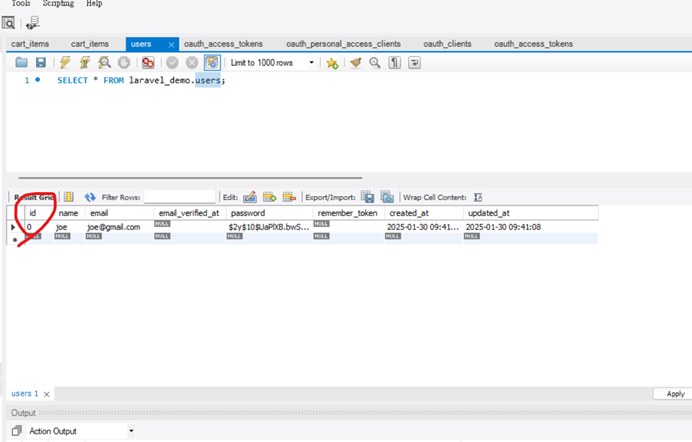The width and height of the screenshot is (692, 442).
Task: Focus the Filter Rows input field
Action: coord(180,197)
